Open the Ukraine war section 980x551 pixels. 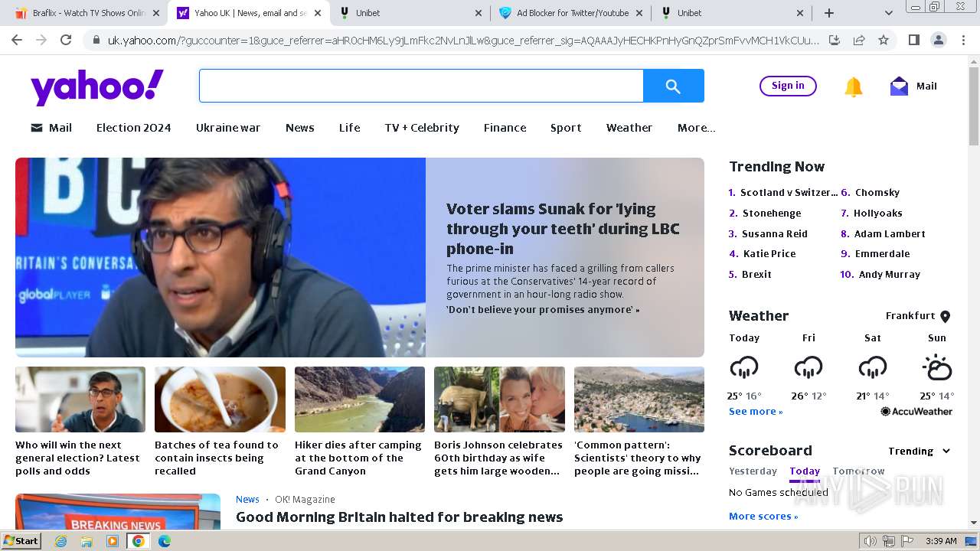(x=228, y=128)
